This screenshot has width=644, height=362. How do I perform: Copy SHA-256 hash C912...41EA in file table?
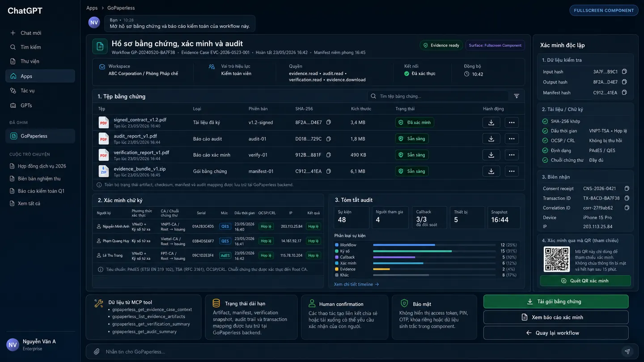[329, 171]
